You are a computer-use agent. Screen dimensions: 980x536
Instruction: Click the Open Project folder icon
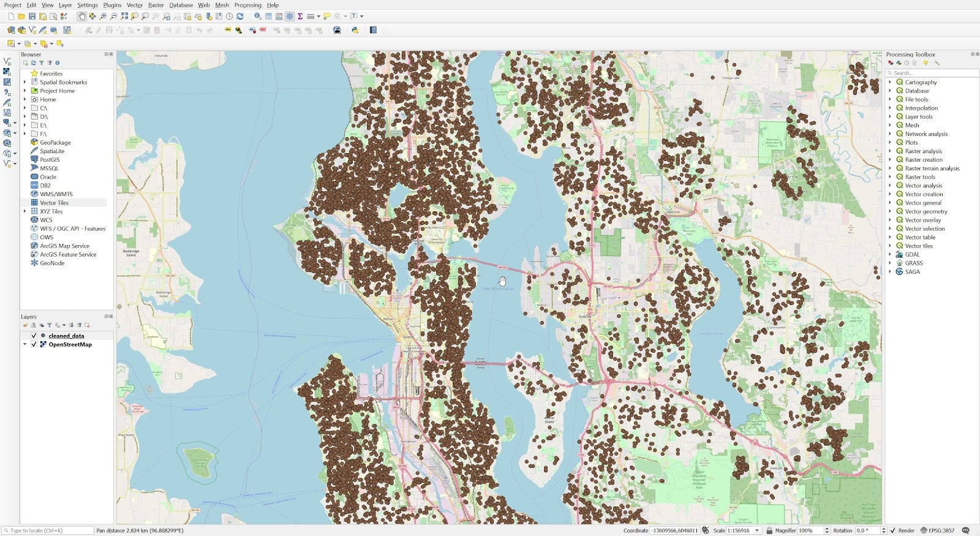pyautogui.click(x=21, y=17)
